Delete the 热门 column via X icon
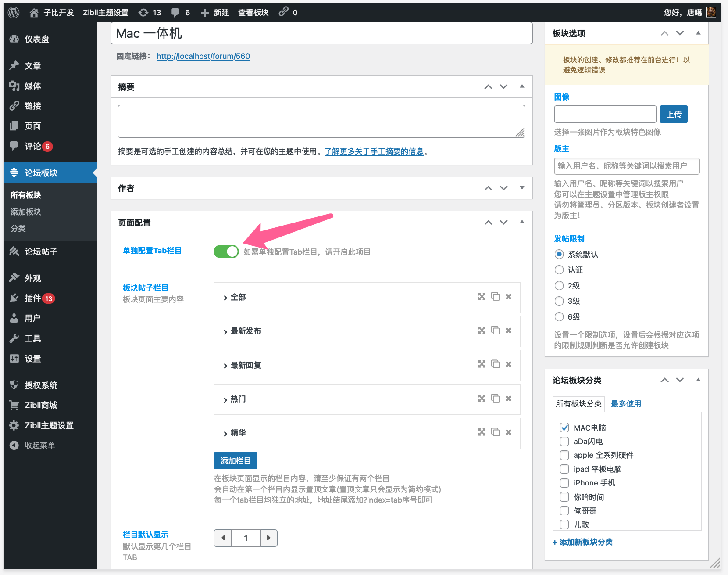The width and height of the screenshot is (728, 575). [508, 398]
